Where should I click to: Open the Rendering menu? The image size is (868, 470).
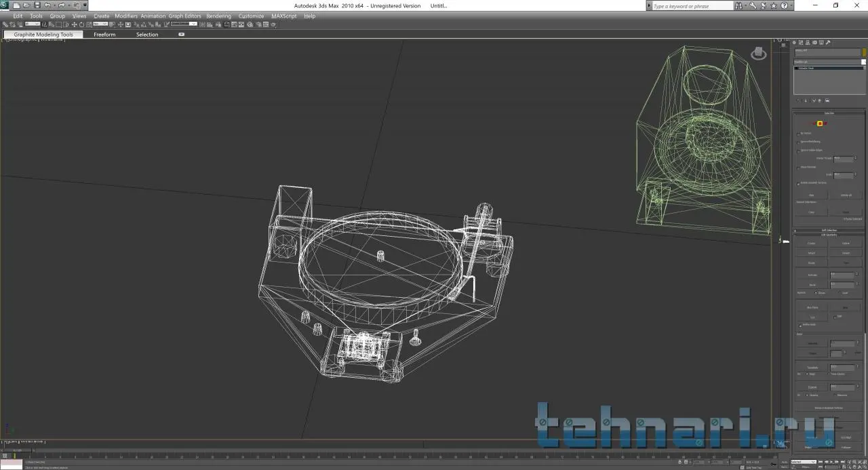tap(218, 16)
